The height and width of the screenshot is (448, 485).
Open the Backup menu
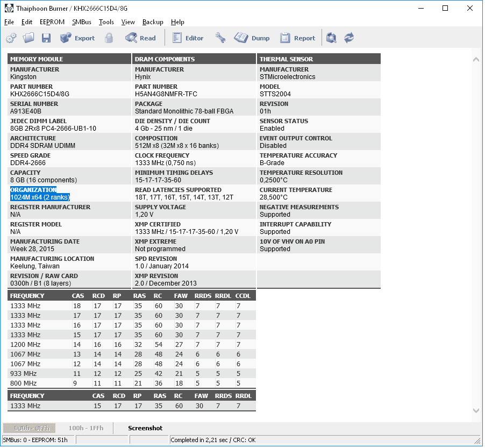pyautogui.click(x=153, y=22)
